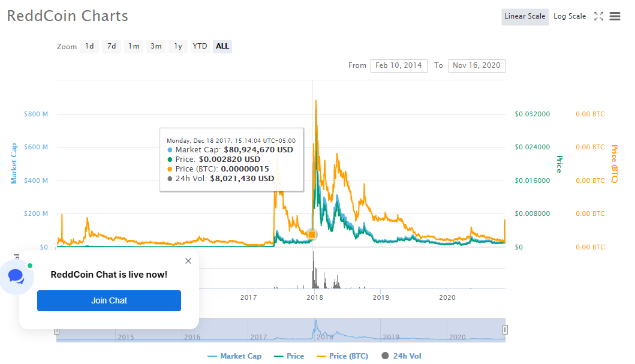
Task: Click the Market Cap axis title
Action: [x=14, y=164]
